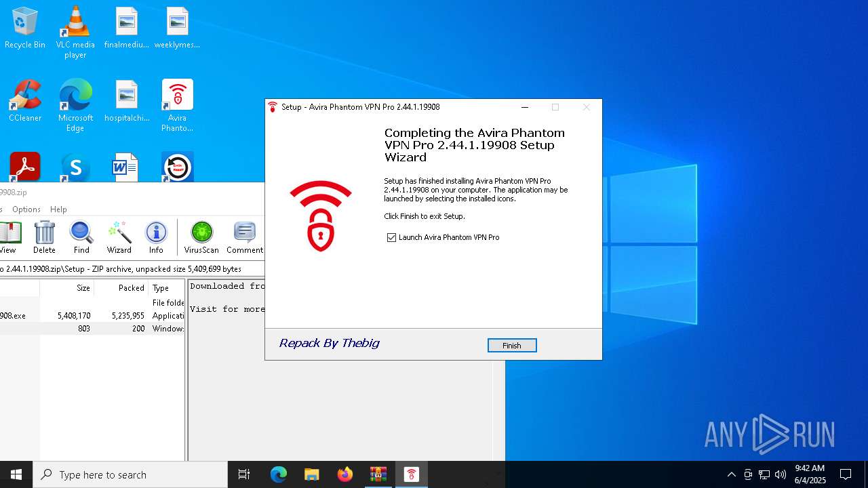The height and width of the screenshot is (488, 868).
Task: Select the hospitalchi... file on desktop
Action: coord(127,101)
